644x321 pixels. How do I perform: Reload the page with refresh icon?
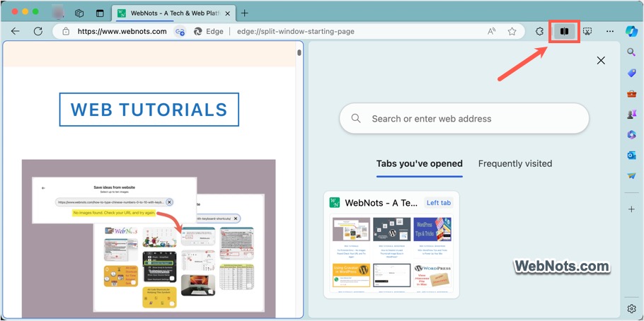coord(38,31)
